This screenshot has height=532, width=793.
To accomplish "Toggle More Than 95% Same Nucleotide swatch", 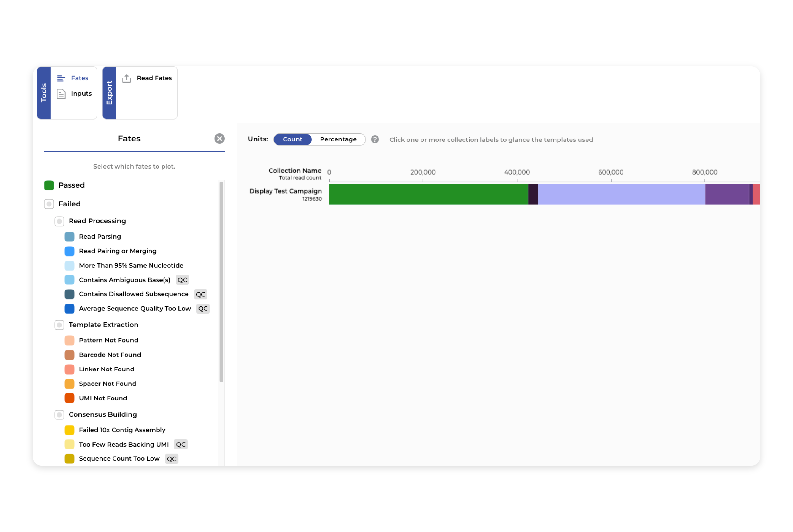I will point(70,266).
